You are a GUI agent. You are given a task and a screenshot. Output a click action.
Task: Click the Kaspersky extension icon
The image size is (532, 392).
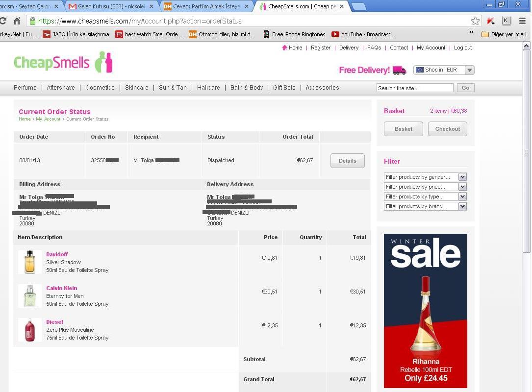[x=506, y=21]
